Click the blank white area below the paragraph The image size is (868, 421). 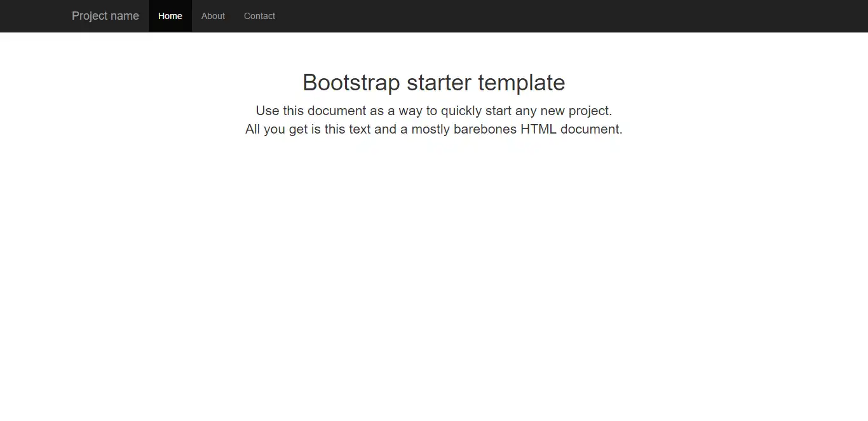[434, 267]
